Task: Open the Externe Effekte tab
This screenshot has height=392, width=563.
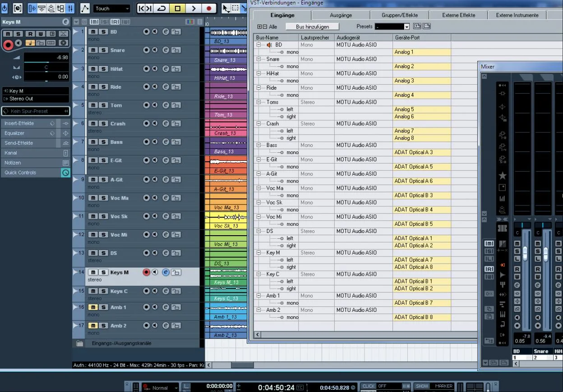Action: [x=458, y=15]
